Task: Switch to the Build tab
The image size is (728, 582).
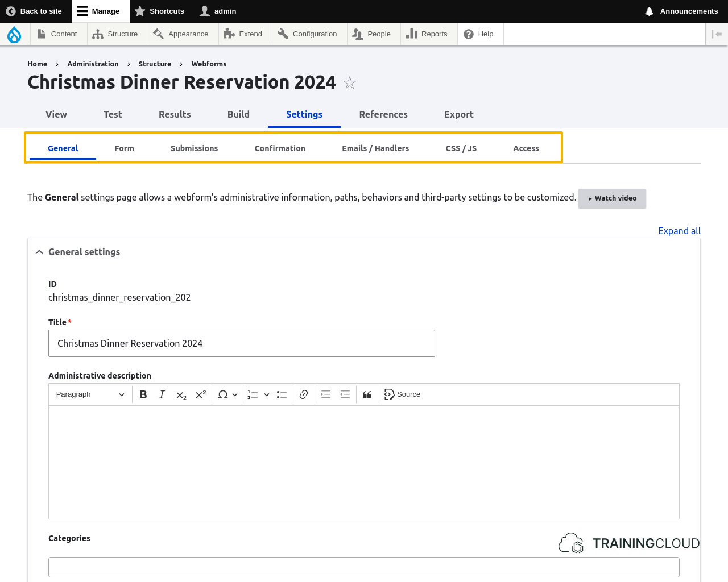Action: tap(238, 114)
